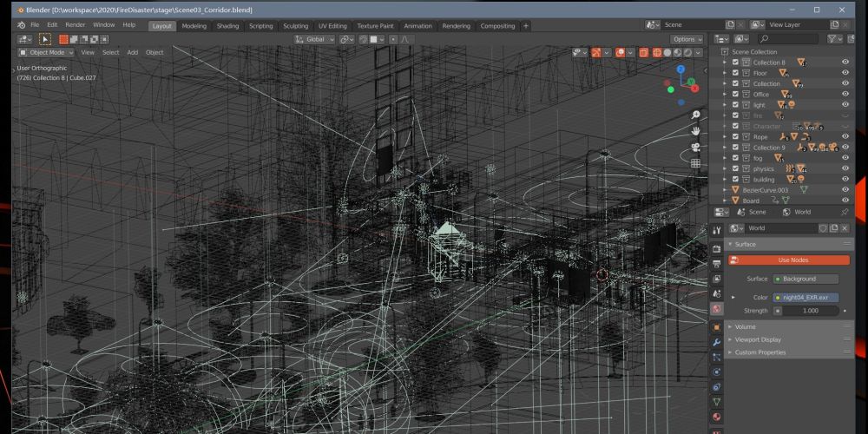Choose the orange set-new-selection mode icon

[63, 39]
